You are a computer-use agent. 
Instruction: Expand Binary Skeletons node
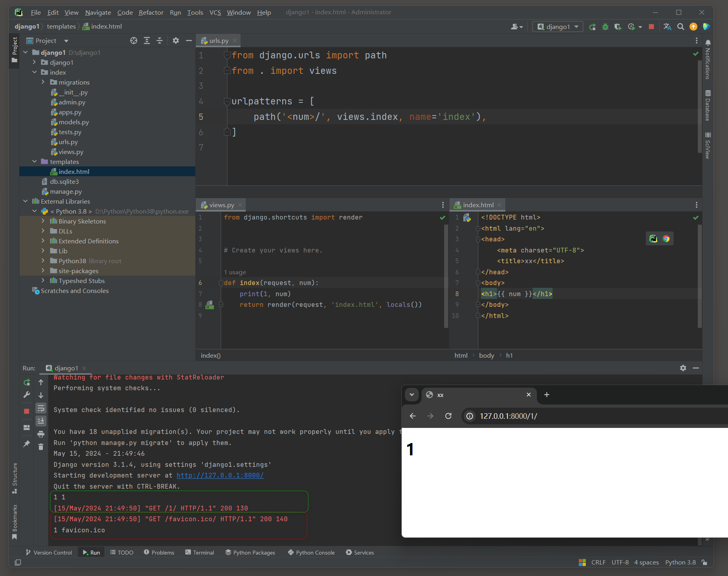[x=43, y=221]
